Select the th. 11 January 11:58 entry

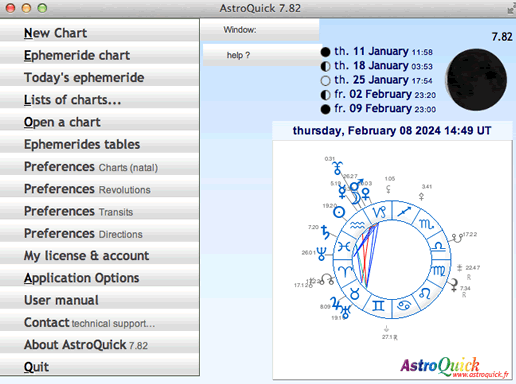383,51
